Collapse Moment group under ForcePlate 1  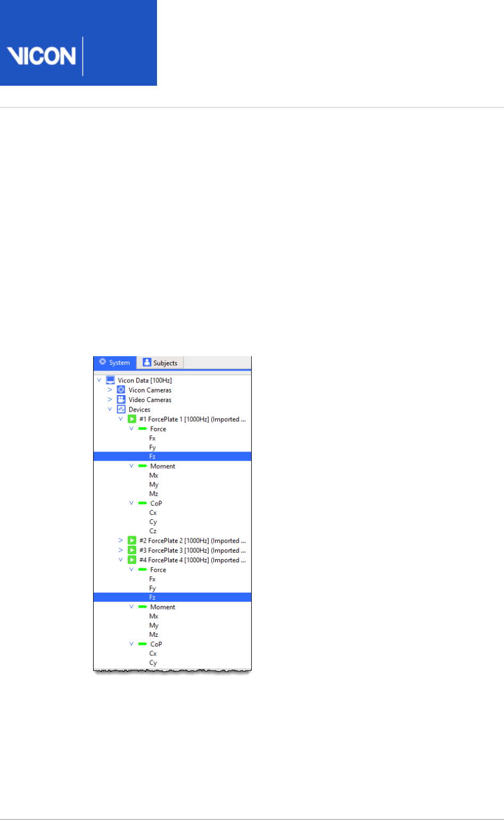pyautogui.click(x=131, y=466)
